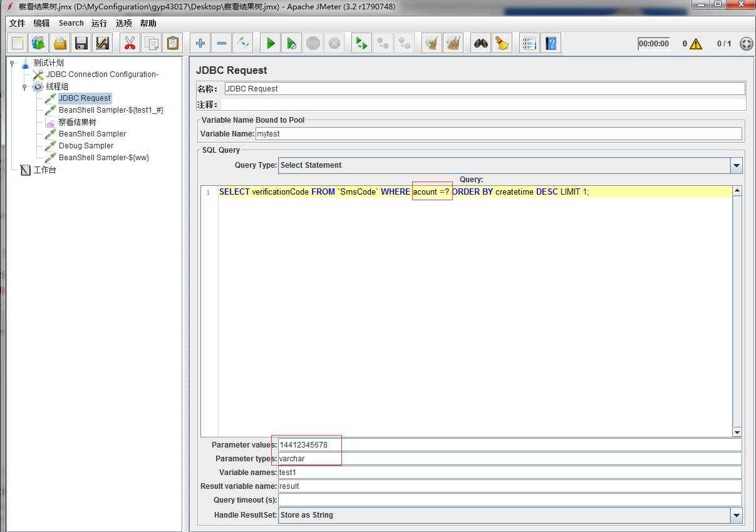The width and height of the screenshot is (756, 532).
Task: Click the Toggle enable/disable icon
Action: click(x=243, y=43)
